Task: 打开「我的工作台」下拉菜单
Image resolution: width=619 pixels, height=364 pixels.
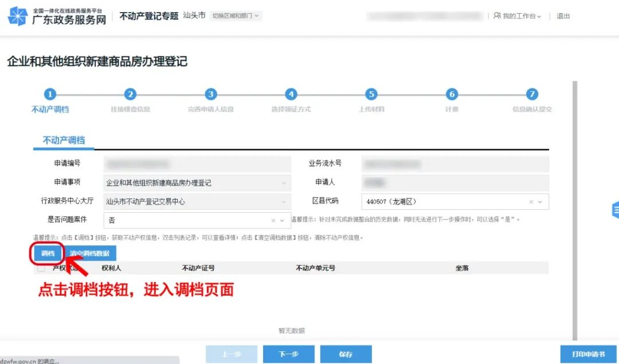Action: click(x=518, y=16)
